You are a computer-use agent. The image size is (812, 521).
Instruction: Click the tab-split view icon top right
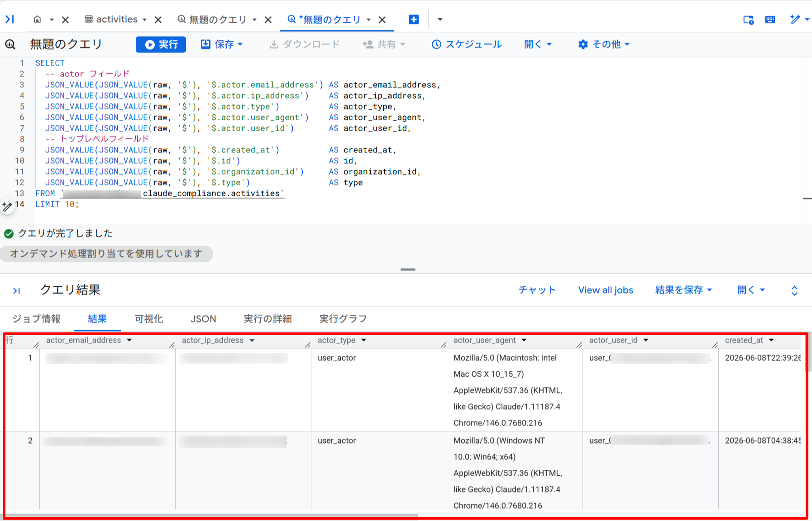pos(749,19)
